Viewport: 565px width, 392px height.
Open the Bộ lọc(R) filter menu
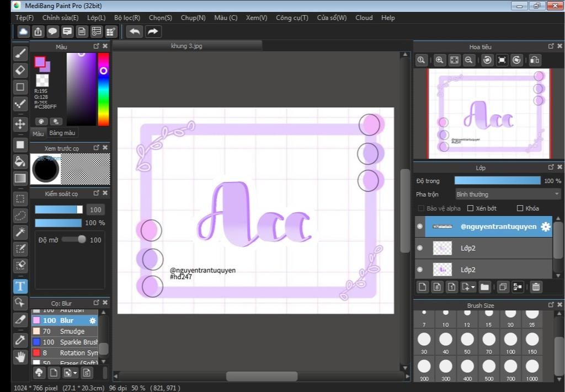(x=127, y=18)
